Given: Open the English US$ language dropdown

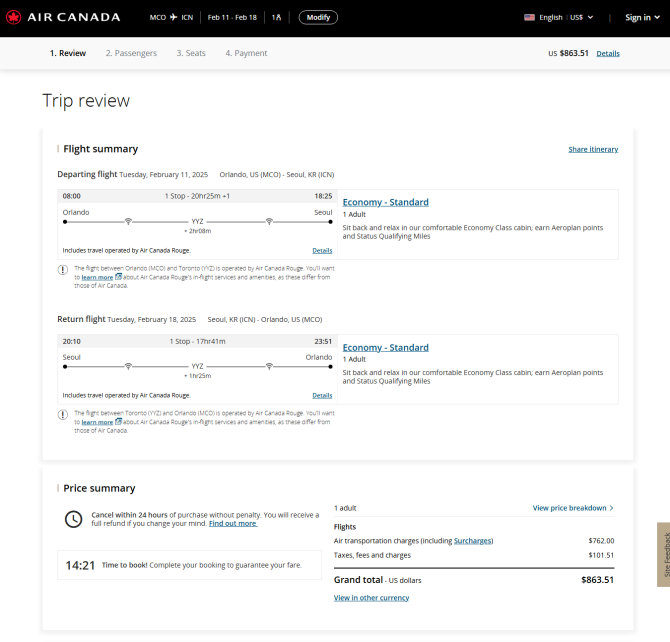Looking at the screenshot, I should pos(566,18).
